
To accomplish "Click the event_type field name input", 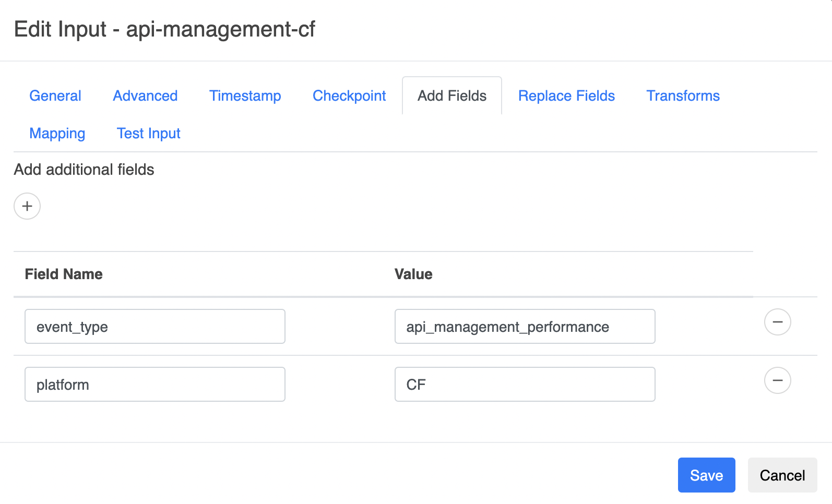I will 155,327.
